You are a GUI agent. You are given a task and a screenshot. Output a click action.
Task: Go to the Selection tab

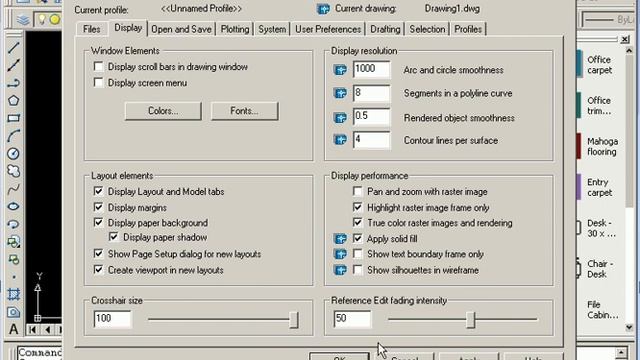click(x=427, y=29)
